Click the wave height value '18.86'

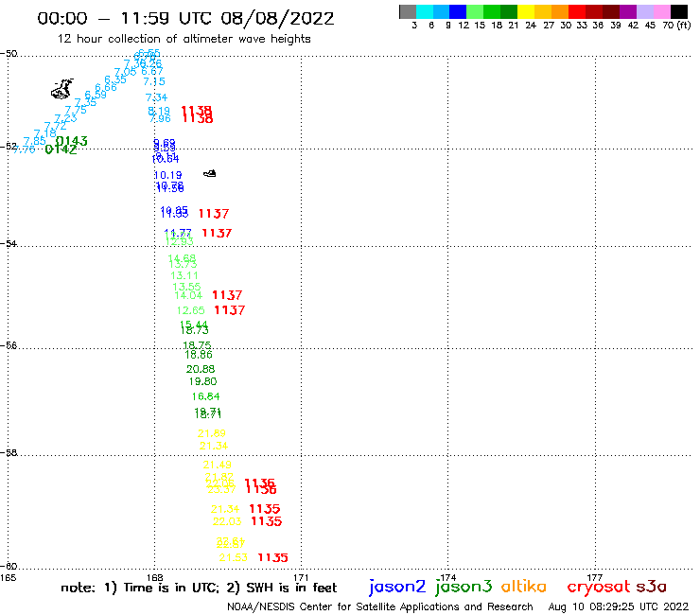coord(199,355)
